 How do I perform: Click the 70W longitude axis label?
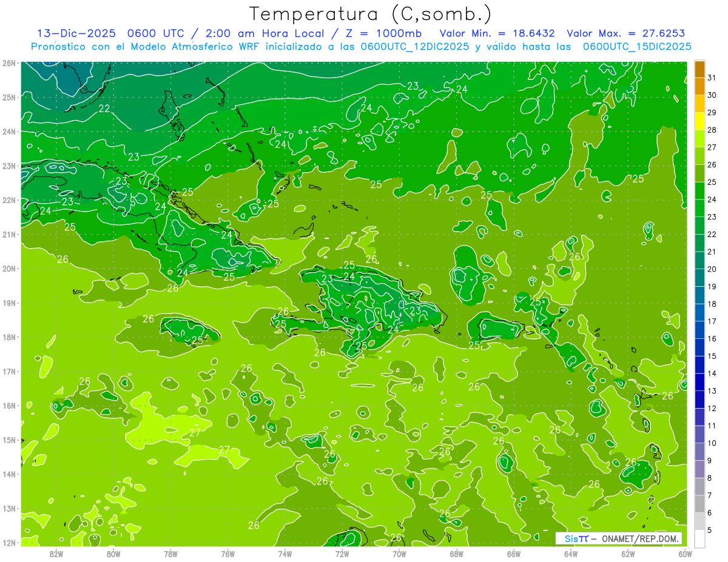pyautogui.click(x=399, y=553)
